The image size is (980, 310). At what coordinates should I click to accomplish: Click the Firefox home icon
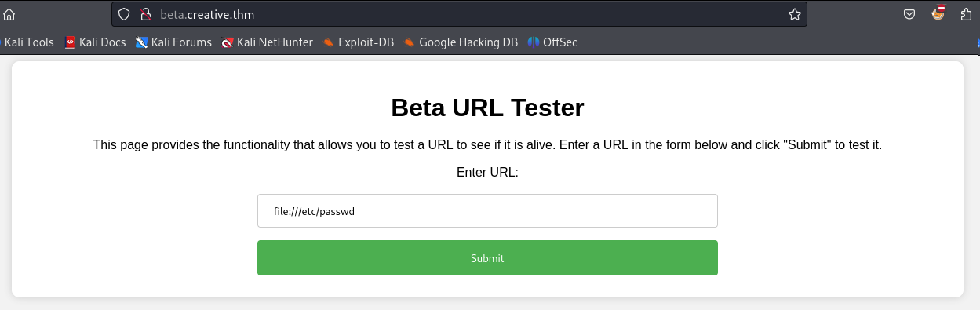9,14
